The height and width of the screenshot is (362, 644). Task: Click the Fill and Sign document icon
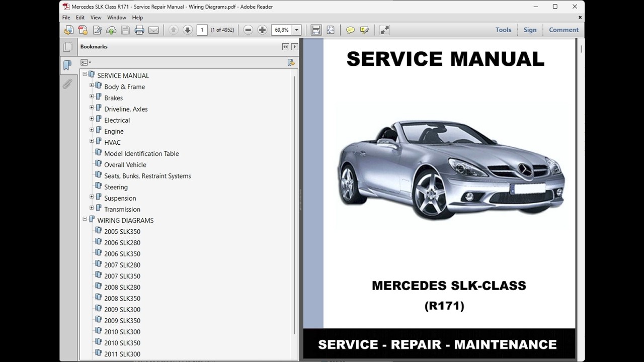[97, 30]
